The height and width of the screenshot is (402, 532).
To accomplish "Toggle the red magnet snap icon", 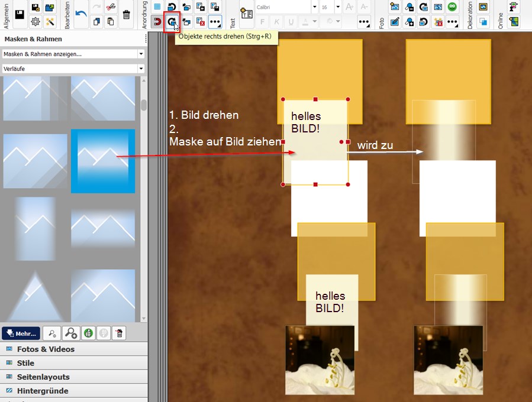I will click(157, 22).
